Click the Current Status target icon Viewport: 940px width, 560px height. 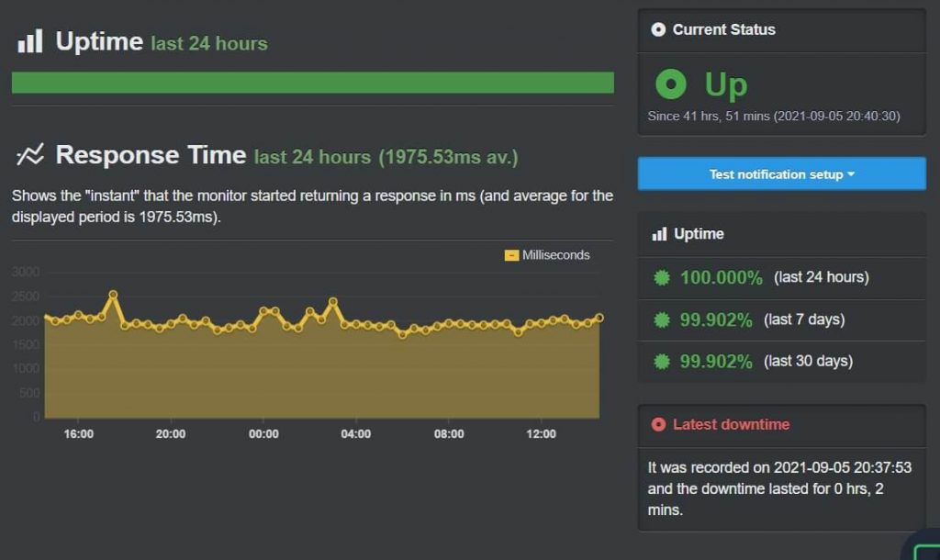tap(659, 29)
